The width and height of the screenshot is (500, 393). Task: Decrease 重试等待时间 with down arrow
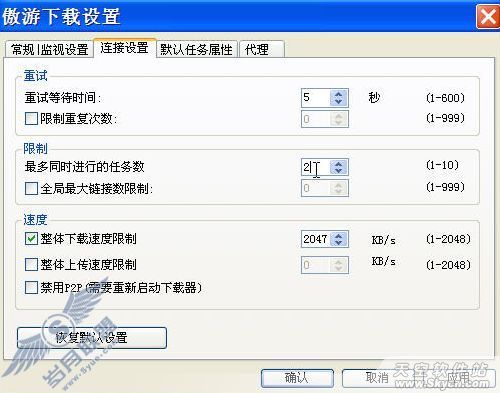(339, 102)
